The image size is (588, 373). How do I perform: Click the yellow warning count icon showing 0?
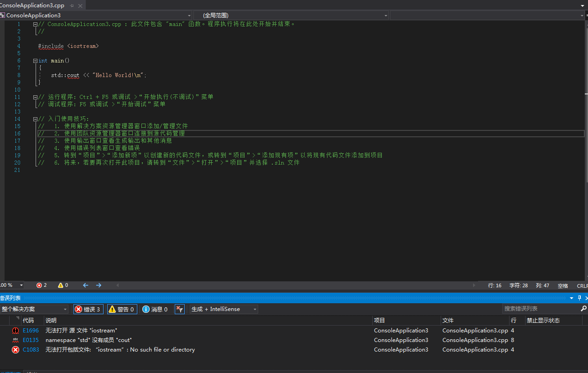61,285
